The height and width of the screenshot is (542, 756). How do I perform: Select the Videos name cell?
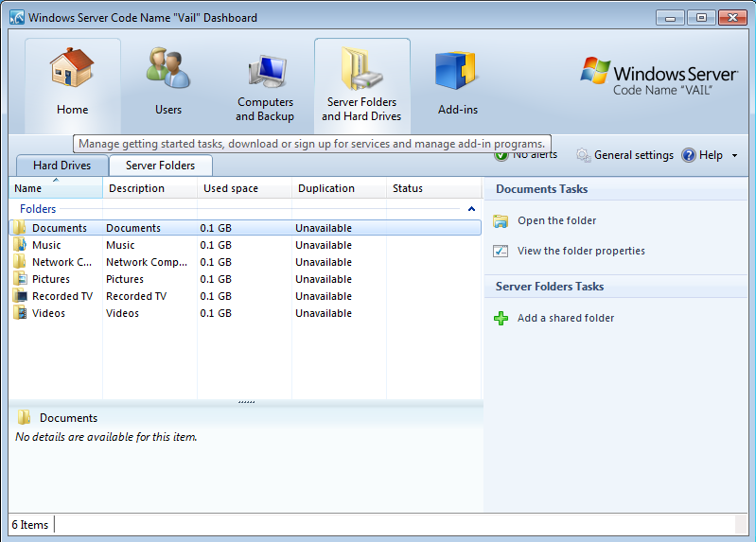click(48, 313)
